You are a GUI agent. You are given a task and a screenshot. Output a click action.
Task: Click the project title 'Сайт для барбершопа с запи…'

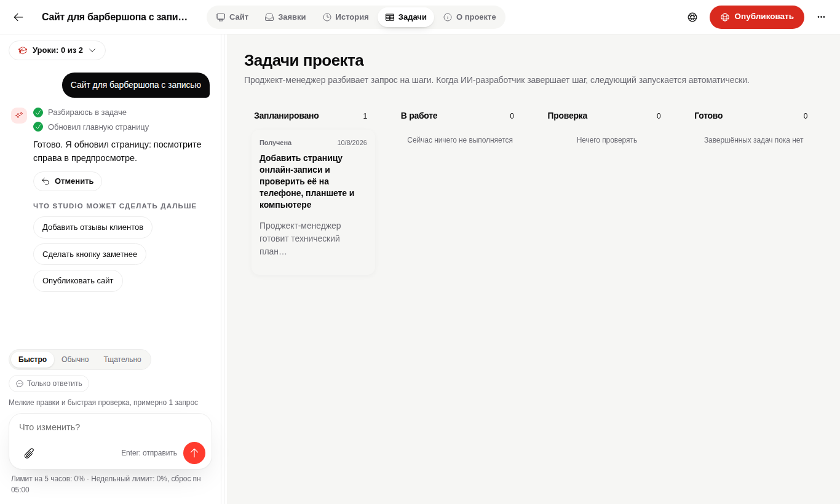115,17
